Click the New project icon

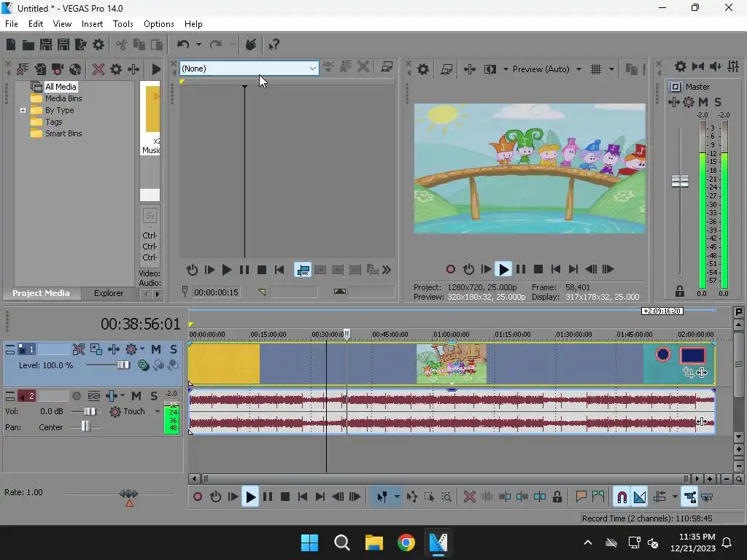tap(10, 44)
